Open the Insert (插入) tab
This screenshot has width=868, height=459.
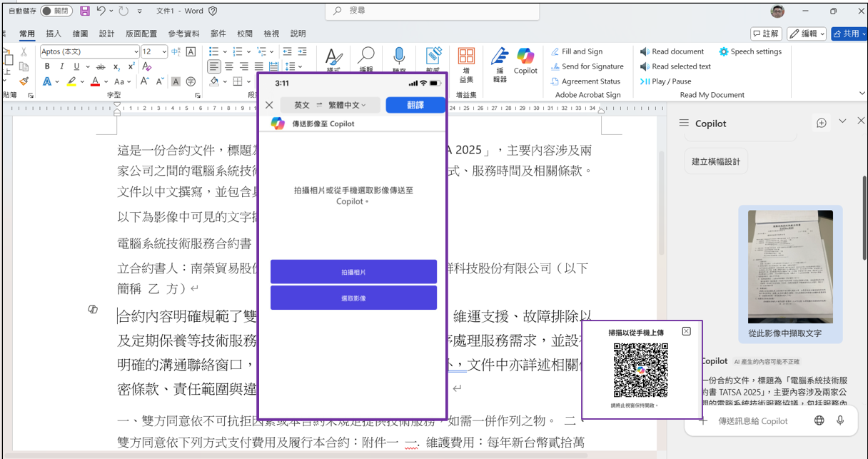54,34
